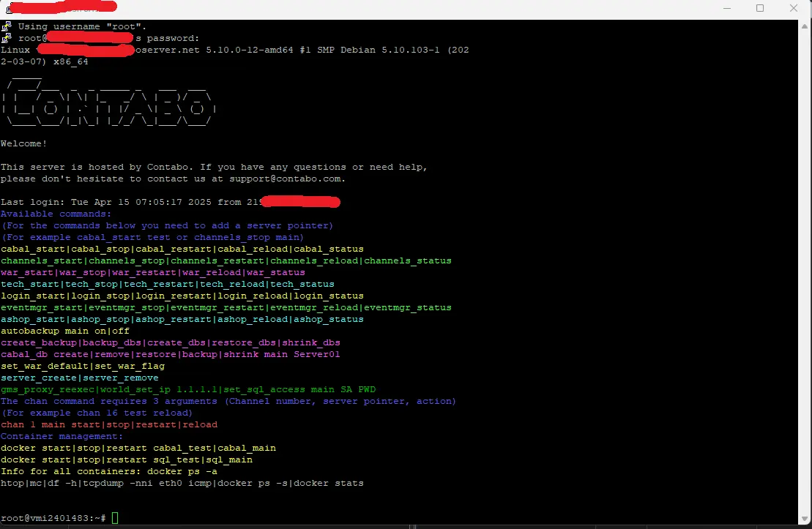Screen dimensions: 812x529
Task: Minimize the terminal window
Action: coord(727,8)
